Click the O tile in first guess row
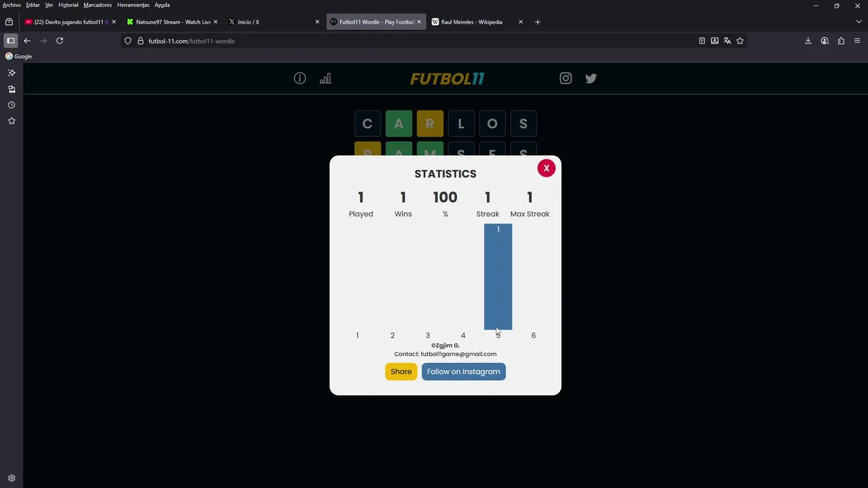Screen dimensions: 868x488 (492, 124)
